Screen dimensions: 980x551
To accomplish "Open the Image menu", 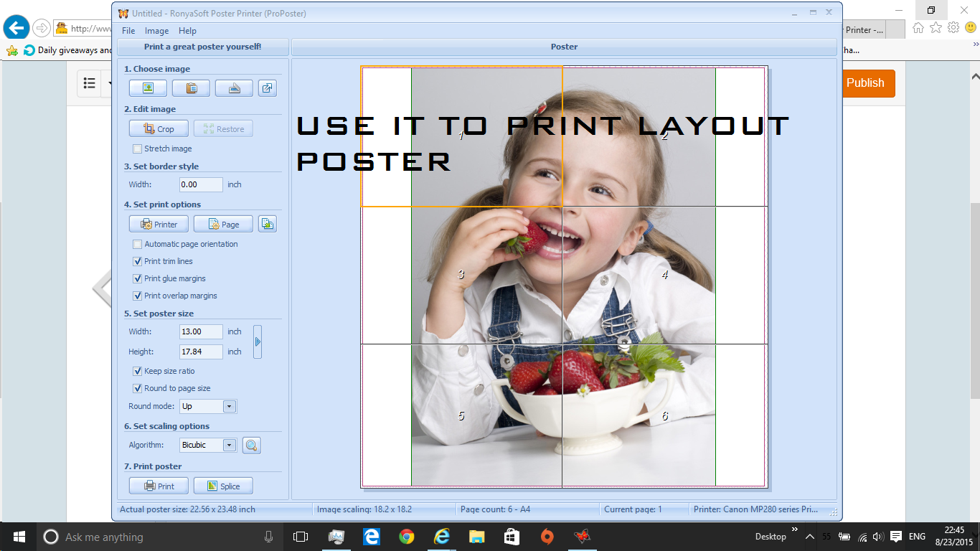I will [x=156, y=31].
